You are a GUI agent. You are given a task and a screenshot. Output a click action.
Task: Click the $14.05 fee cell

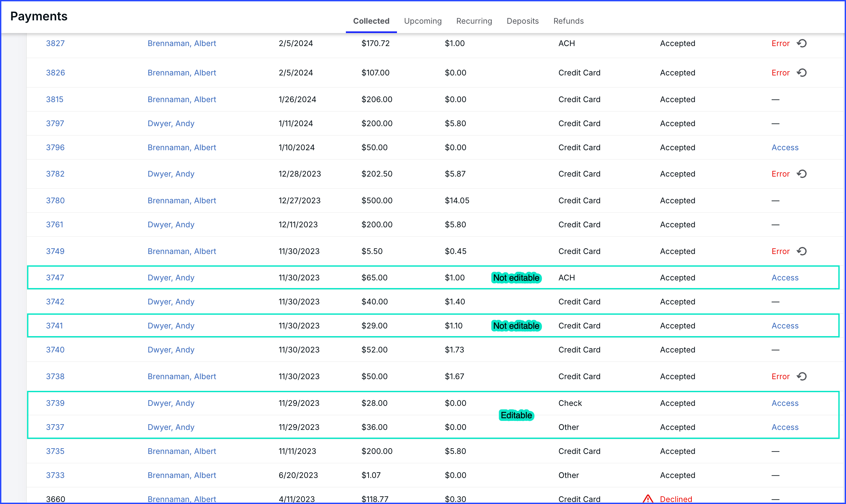[x=457, y=201]
